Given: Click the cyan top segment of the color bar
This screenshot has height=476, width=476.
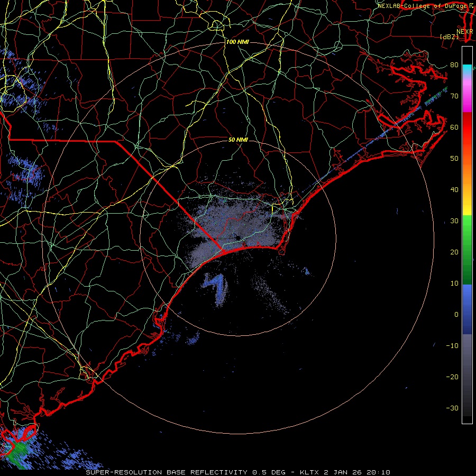Looking at the screenshot, I should (x=467, y=69).
